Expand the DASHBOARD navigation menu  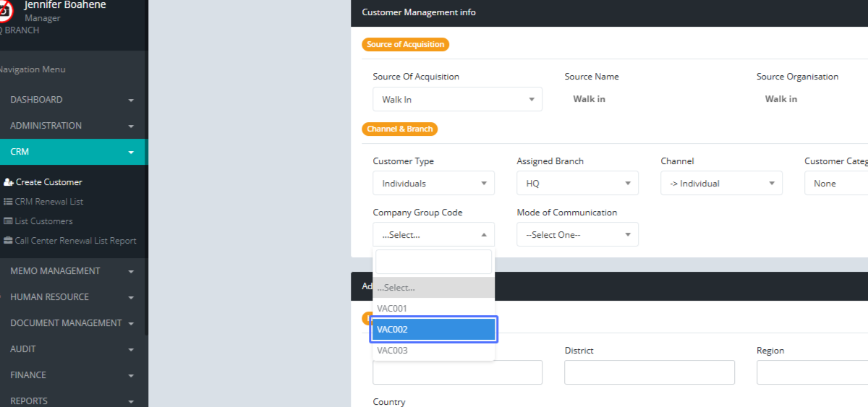[x=72, y=100]
